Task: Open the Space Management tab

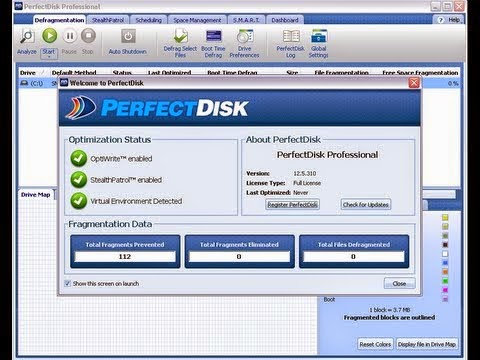Action: [x=197, y=20]
